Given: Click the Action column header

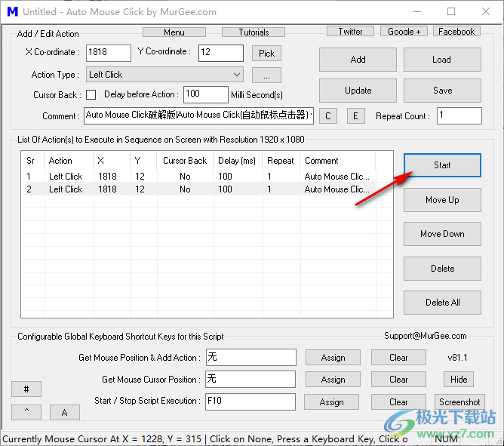Looking at the screenshot, I should [69, 161].
